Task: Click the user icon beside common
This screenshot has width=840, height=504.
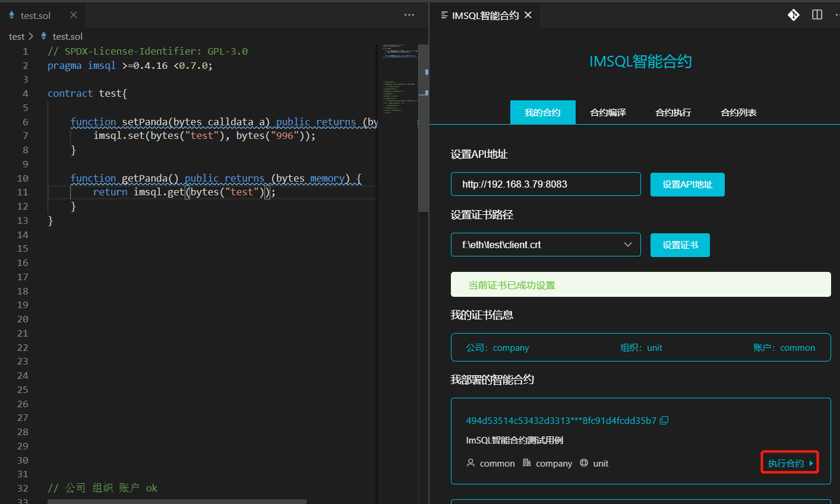Action: click(470, 462)
